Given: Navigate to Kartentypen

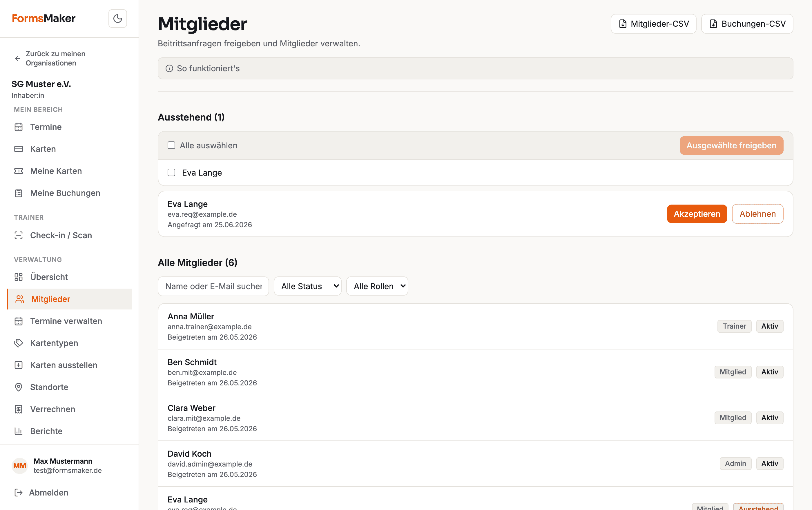Looking at the screenshot, I should point(70,343).
